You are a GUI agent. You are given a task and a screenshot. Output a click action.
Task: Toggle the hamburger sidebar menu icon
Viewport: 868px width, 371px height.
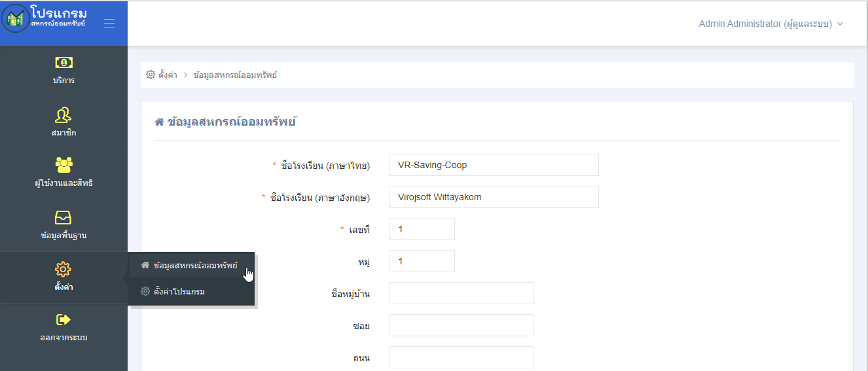tap(109, 23)
